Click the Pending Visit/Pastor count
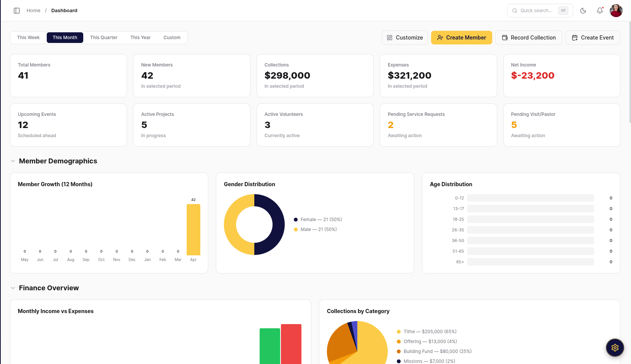This screenshot has width=631, height=364. tap(514, 125)
